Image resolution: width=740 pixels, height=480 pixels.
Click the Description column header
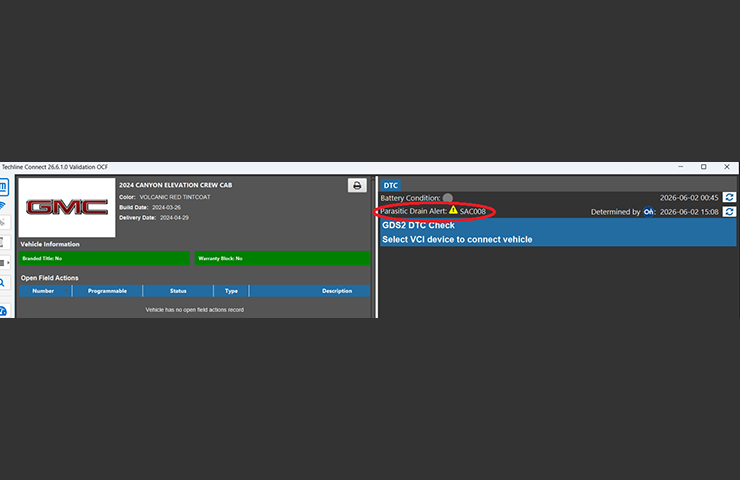(310, 291)
